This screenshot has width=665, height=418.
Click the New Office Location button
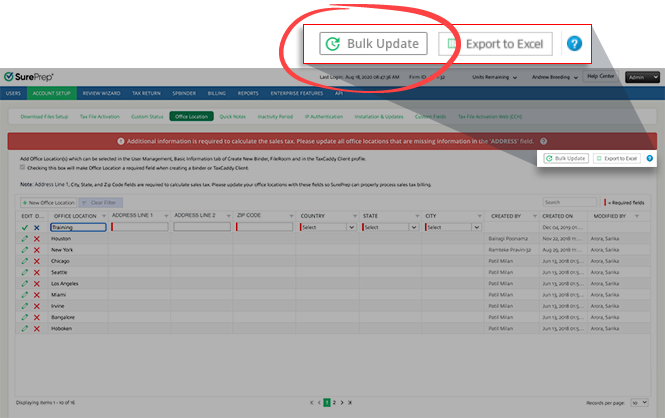point(46,202)
